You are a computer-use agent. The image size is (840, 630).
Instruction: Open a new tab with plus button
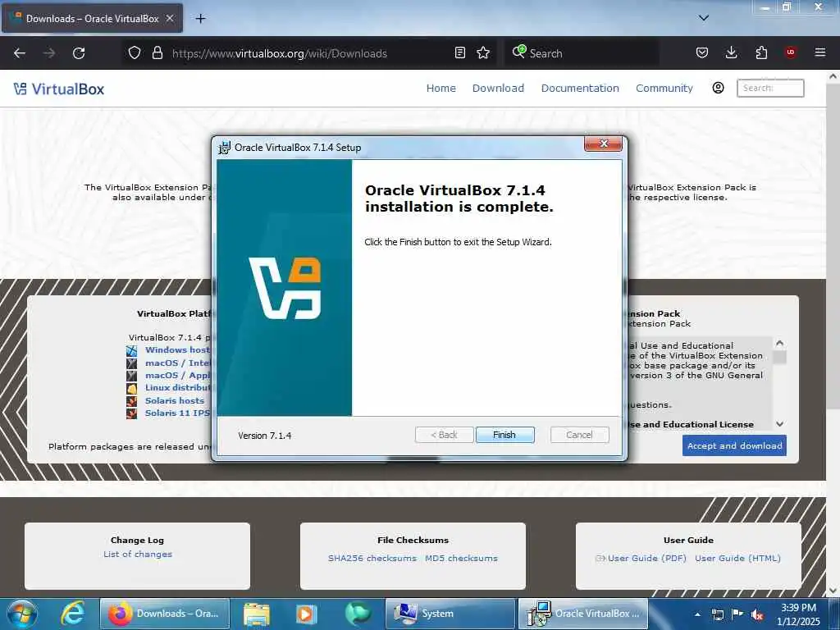pyautogui.click(x=200, y=19)
